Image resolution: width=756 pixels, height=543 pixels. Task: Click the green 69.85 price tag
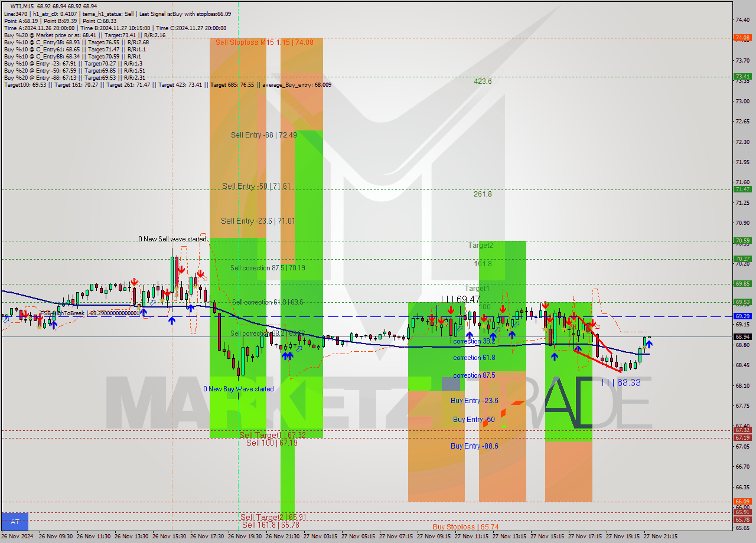(742, 283)
